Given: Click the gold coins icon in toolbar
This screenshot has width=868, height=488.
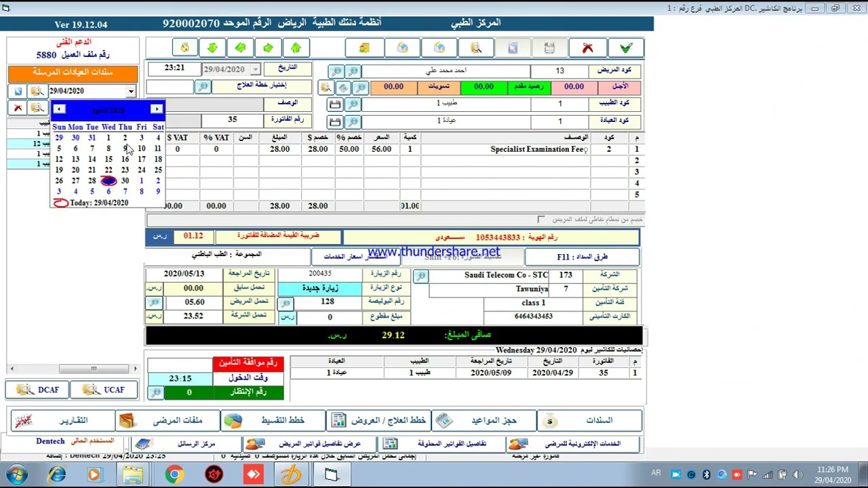Looking at the screenshot, I should click(365, 48).
